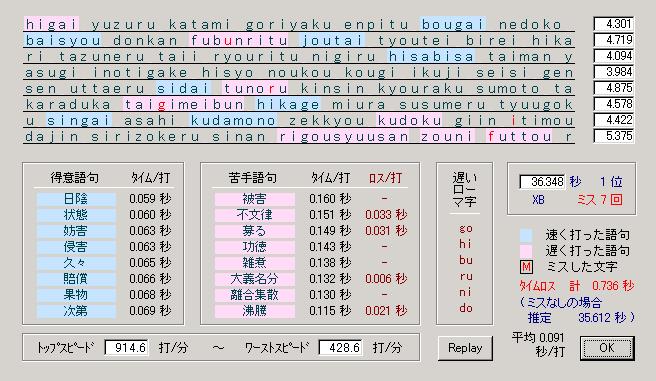Click the total time loss 0.736 秒
Viewport: 656px width, 381px height.
[612, 286]
